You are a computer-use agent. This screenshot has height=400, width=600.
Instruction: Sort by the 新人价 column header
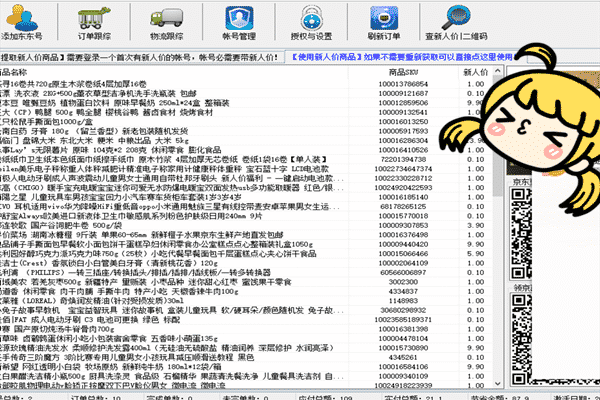(x=476, y=72)
